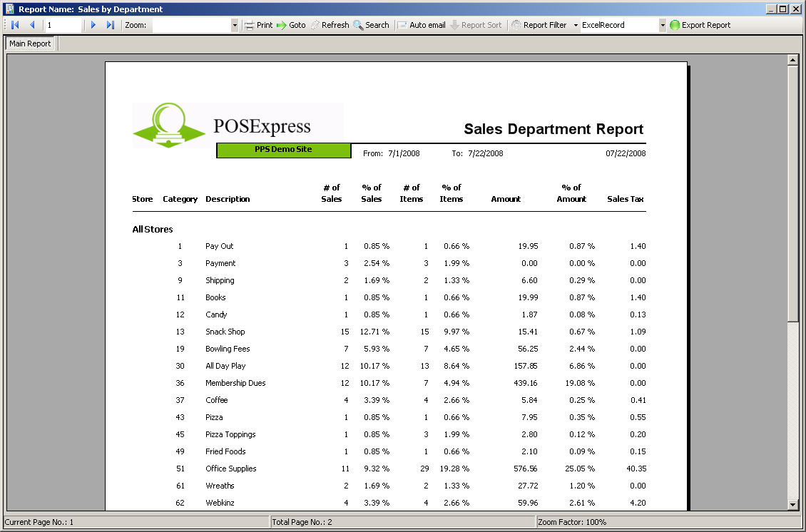This screenshot has height=532, width=806.
Task: Jump to the last report page
Action: click(110, 25)
